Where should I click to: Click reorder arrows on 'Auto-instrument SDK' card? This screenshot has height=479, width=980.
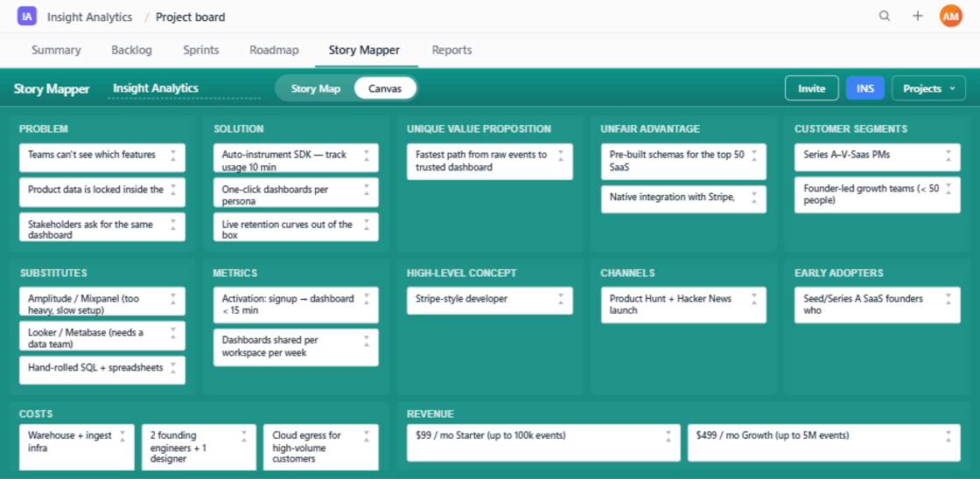[367, 156]
